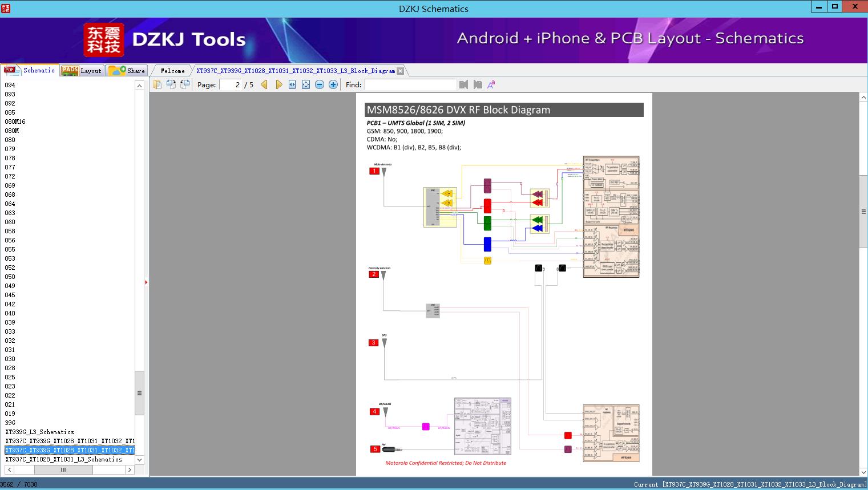Toggle match case search option
868x490 pixels.
coord(491,84)
